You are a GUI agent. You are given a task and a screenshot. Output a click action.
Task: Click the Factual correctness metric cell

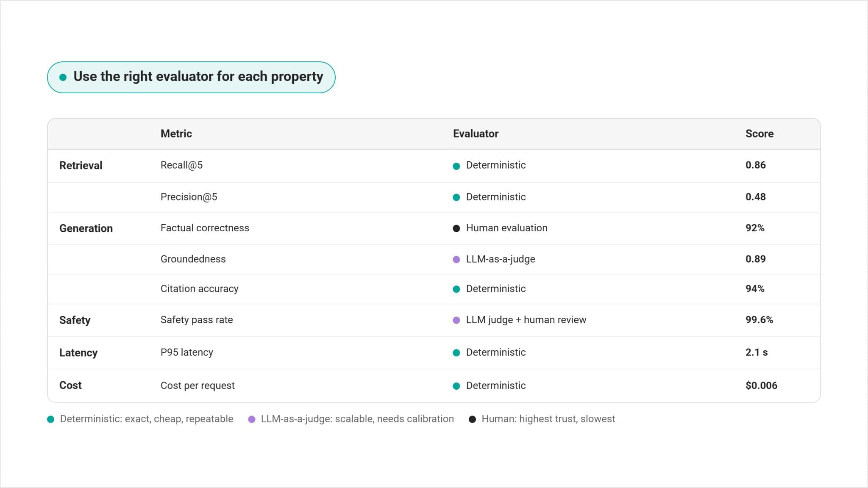coord(205,228)
